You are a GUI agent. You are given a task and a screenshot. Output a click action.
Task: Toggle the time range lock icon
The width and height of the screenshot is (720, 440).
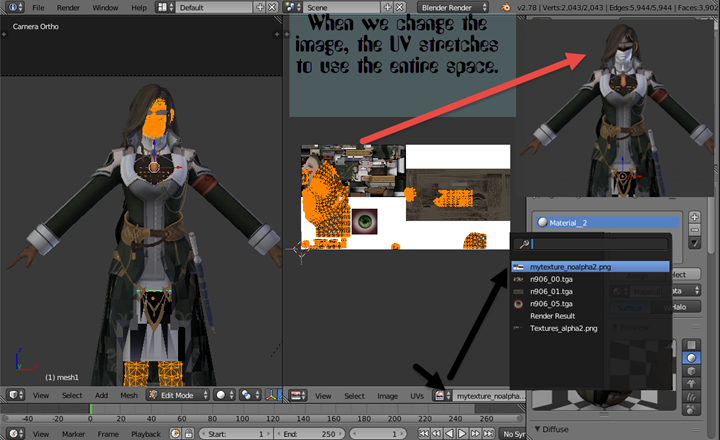point(188,434)
